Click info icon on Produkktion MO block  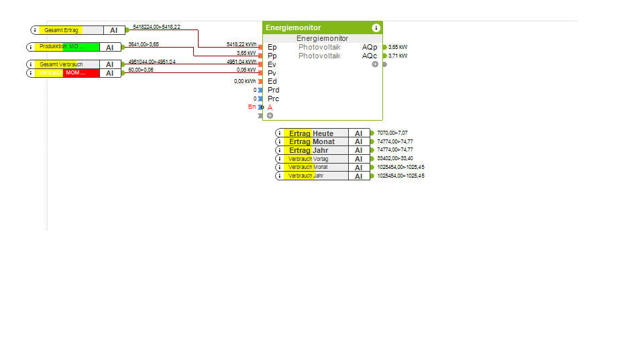pos(30,47)
